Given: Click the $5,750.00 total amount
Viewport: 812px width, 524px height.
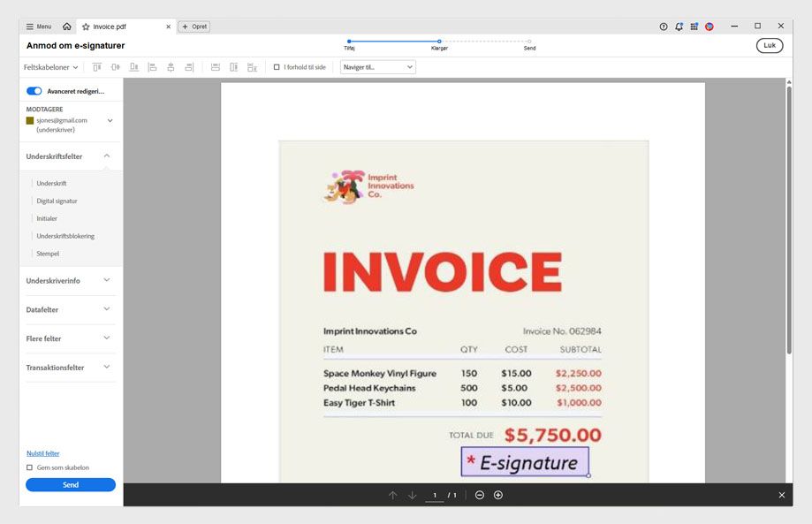Looking at the screenshot, I should 552,435.
